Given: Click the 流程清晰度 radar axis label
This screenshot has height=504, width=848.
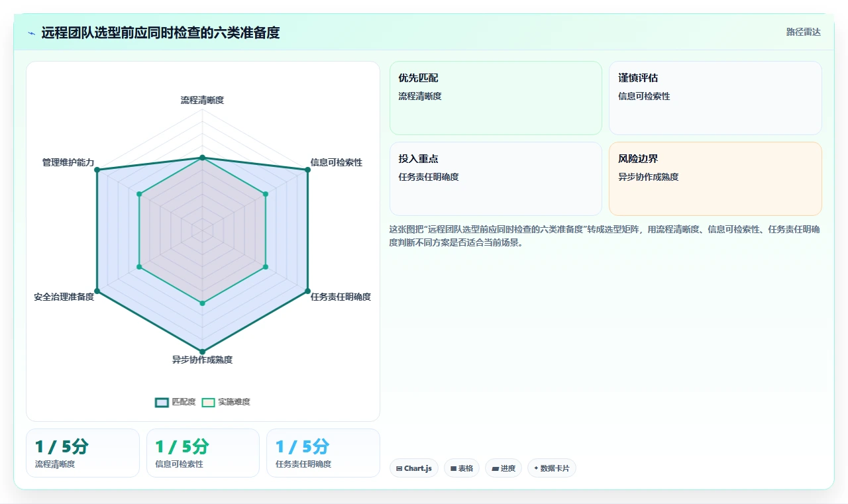Looking at the screenshot, I should 202,100.
